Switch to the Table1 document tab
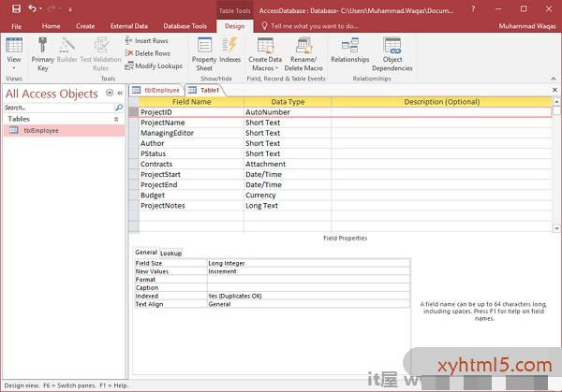 (204, 90)
